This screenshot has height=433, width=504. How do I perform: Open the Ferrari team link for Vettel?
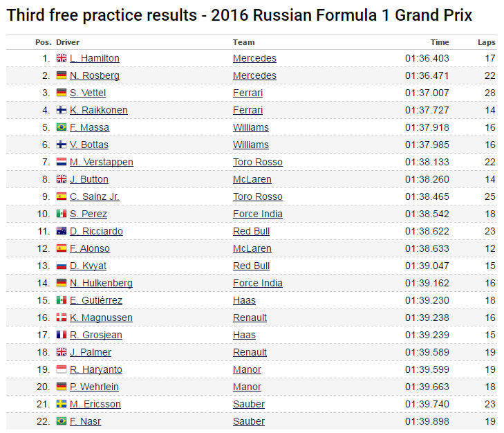[248, 93]
